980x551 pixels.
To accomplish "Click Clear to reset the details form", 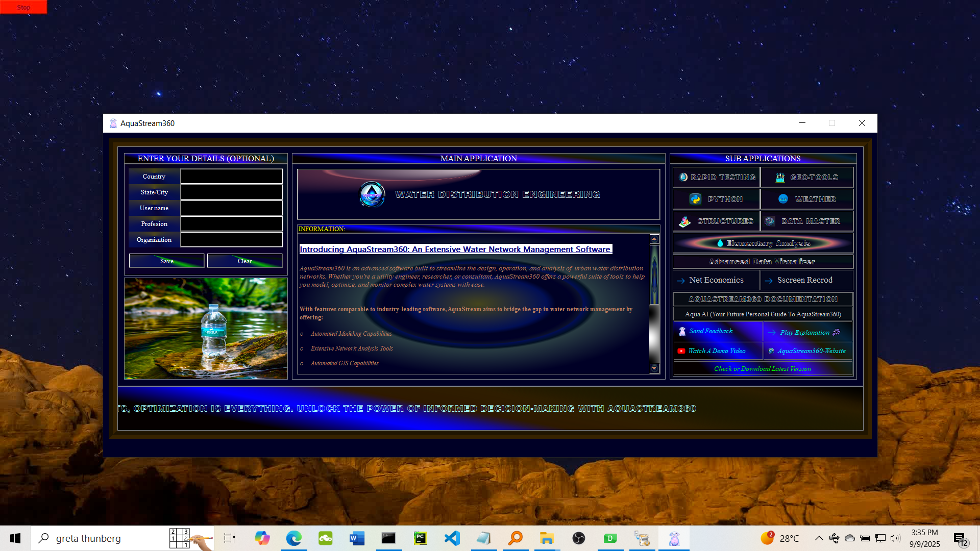I will point(244,261).
